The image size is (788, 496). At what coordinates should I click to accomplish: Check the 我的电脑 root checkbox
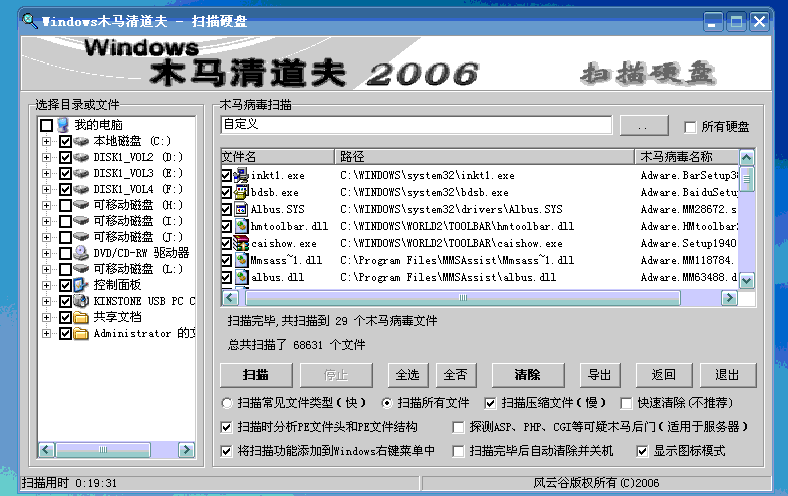pos(47,125)
